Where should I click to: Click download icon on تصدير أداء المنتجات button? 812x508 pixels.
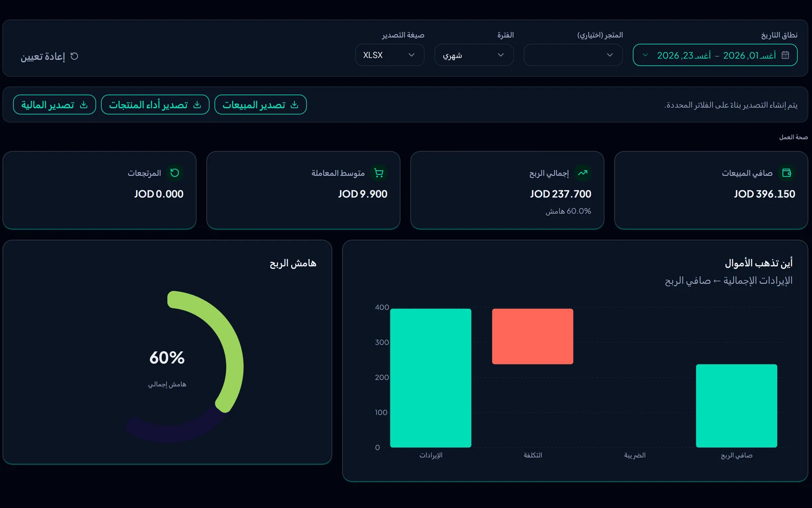[x=197, y=105]
